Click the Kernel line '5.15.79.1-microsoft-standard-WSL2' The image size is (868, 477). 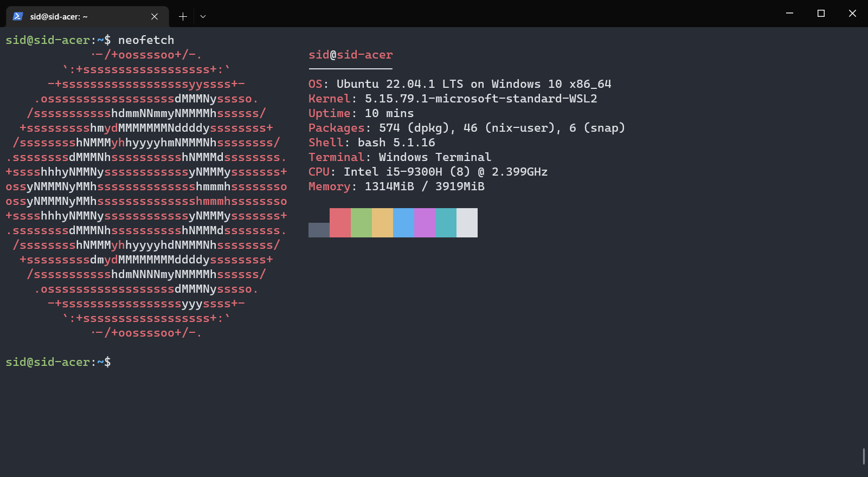pyautogui.click(x=481, y=99)
